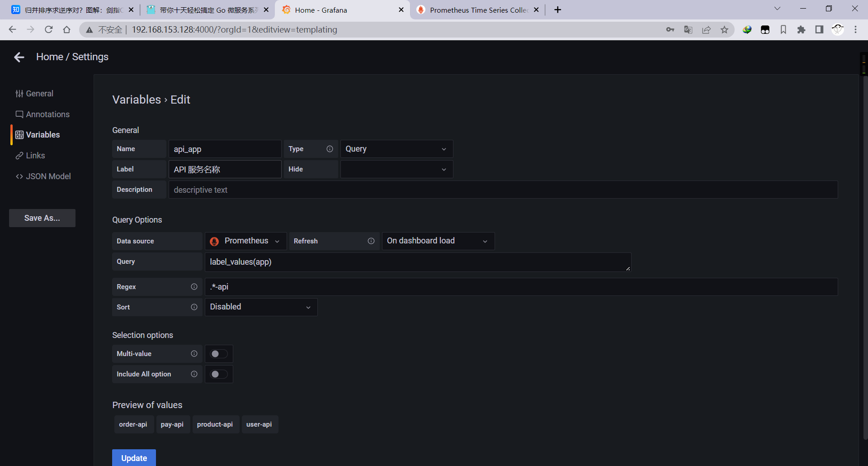Click the Prometheus data source icon
This screenshot has width=868, height=466.
click(214, 241)
